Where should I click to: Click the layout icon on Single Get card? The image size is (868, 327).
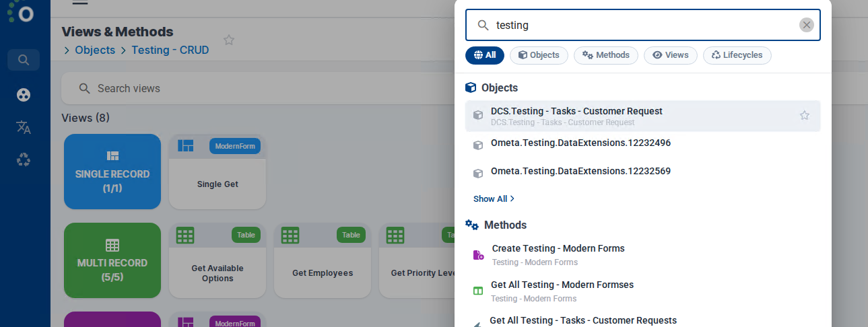click(185, 145)
